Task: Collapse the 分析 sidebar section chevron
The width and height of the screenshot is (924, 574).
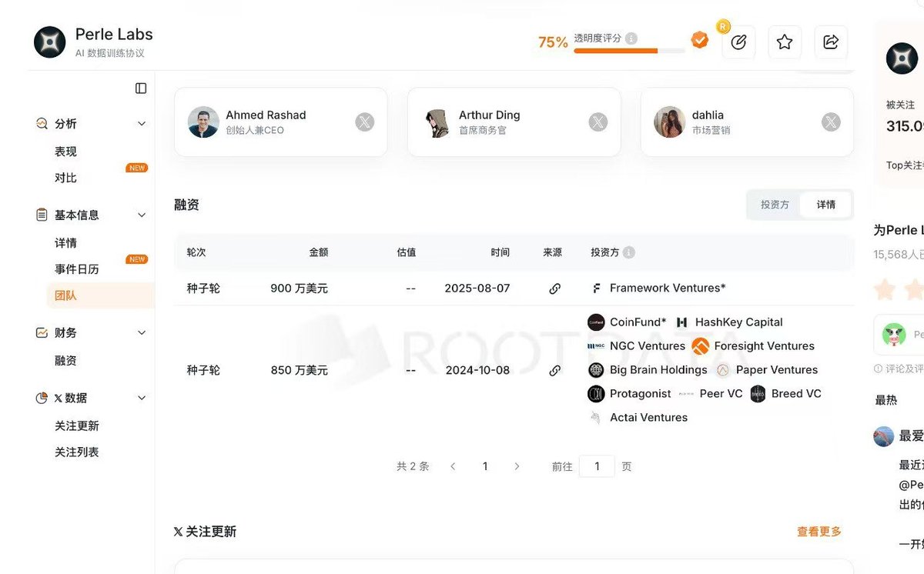Action: (142, 124)
